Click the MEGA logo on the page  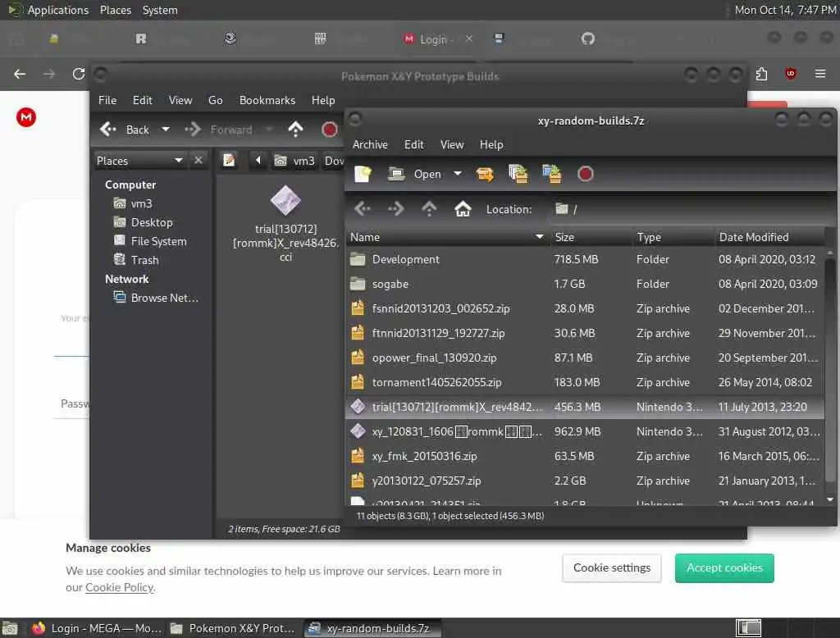pos(25,116)
